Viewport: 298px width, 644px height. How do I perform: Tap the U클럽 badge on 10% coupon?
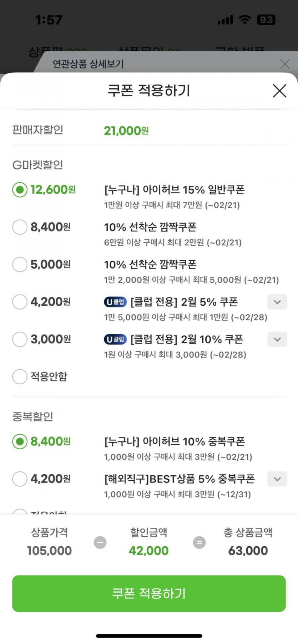tap(115, 339)
